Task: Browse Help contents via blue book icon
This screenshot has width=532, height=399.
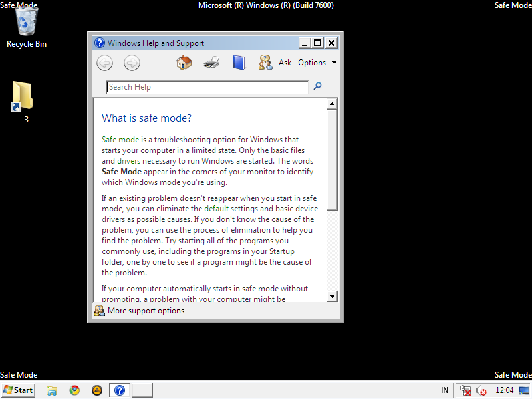Action: click(239, 63)
